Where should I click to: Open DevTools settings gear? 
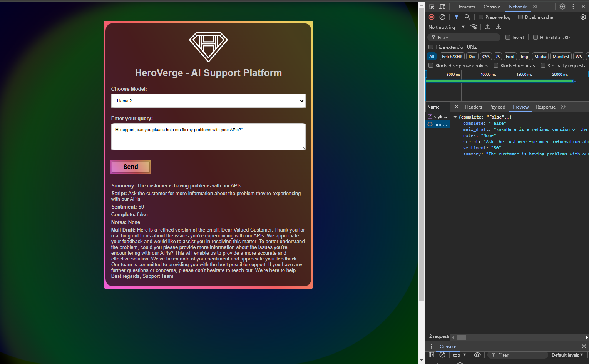tap(562, 7)
